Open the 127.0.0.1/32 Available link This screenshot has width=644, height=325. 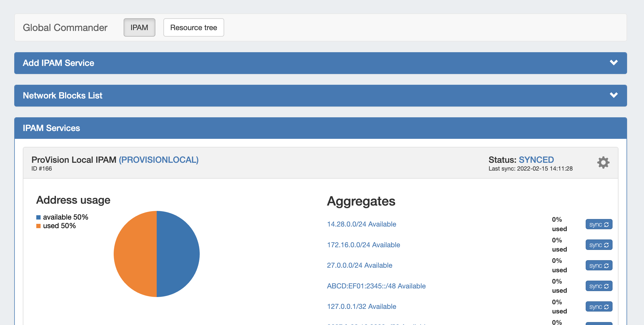(361, 306)
